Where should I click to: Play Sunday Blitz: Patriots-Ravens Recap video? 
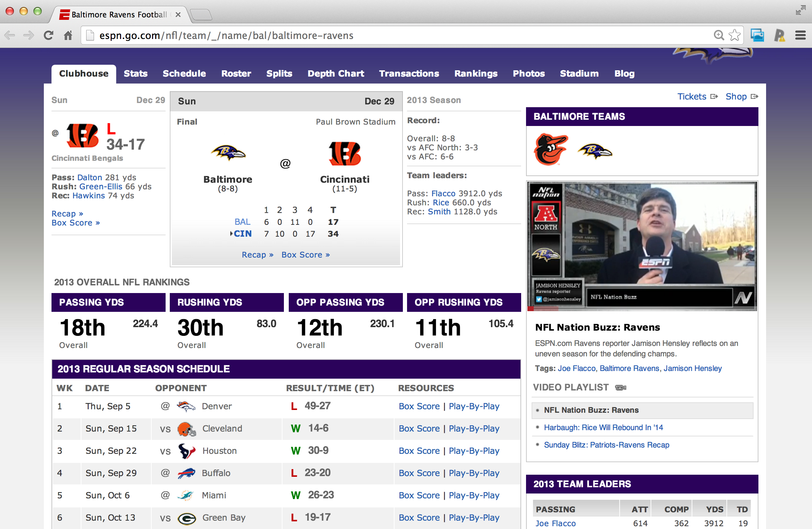607,445
